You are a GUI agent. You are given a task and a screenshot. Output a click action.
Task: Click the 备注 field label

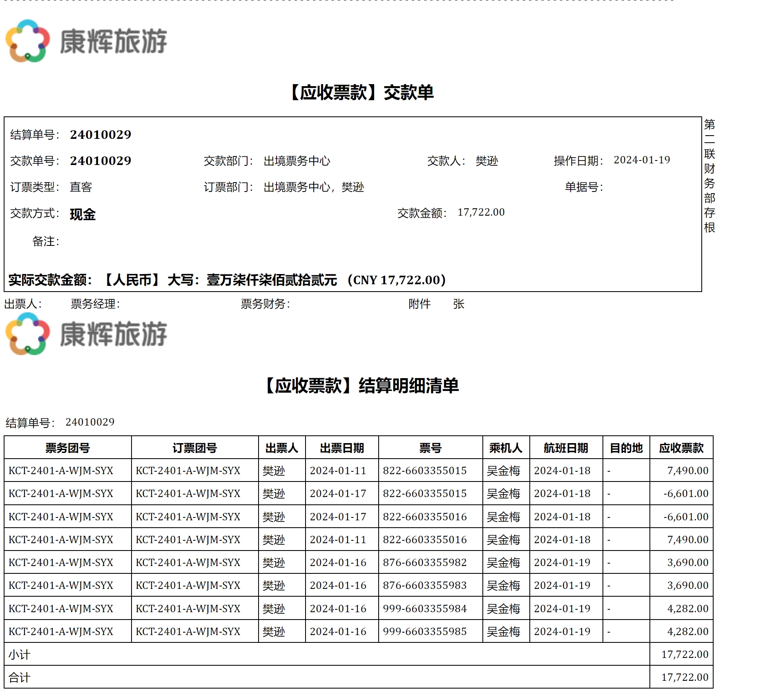click(45, 241)
